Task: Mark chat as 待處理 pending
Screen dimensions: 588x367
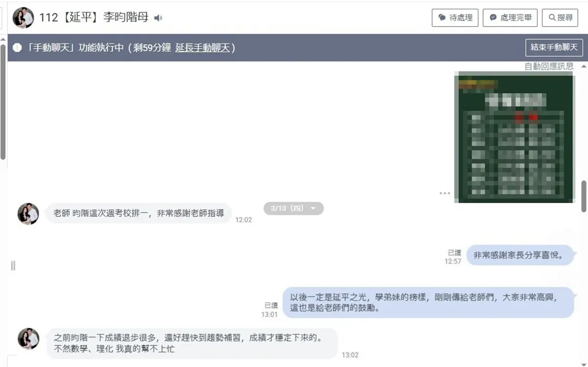Action: (x=455, y=18)
